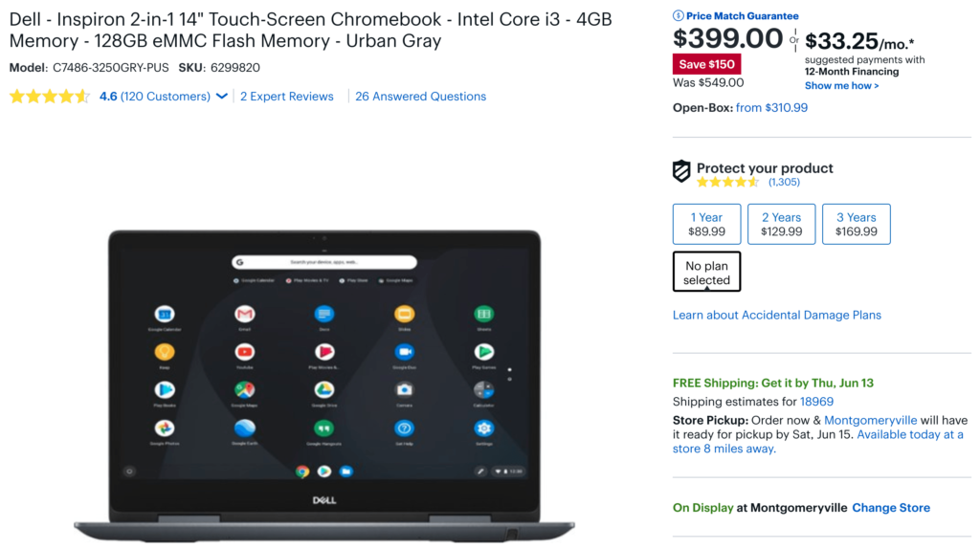The width and height of the screenshot is (980, 549).
Task: Open the 2 Expert Reviews link
Action: coord(287,97)
